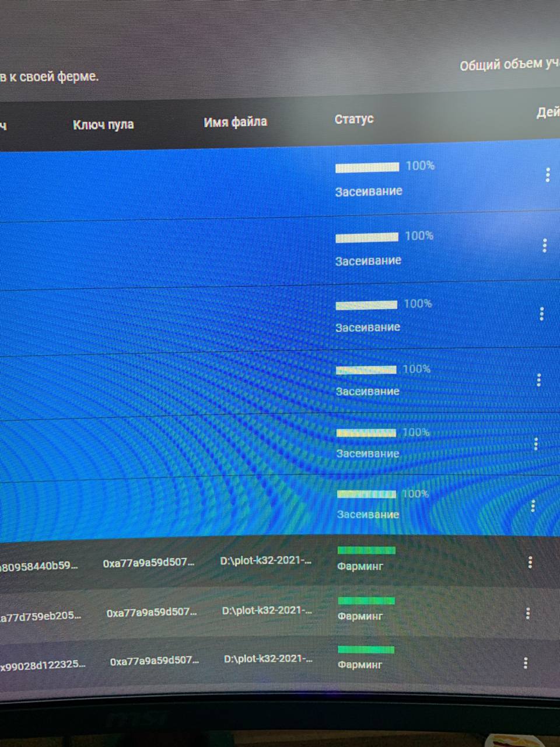560x747 pixels.
Task: Click the 100% value in the topmost plotting row
Action: [420, 166]
